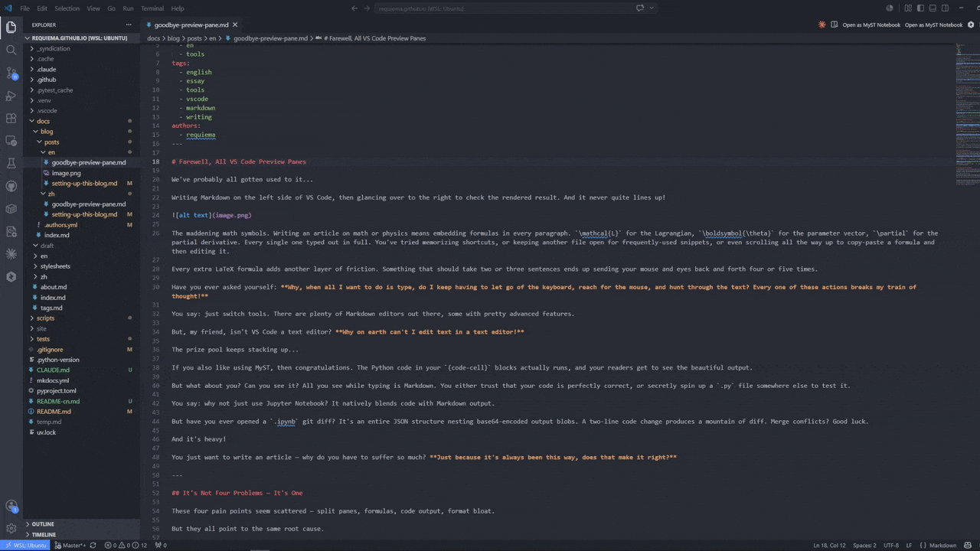Open the Edit menu

[42, 8]
